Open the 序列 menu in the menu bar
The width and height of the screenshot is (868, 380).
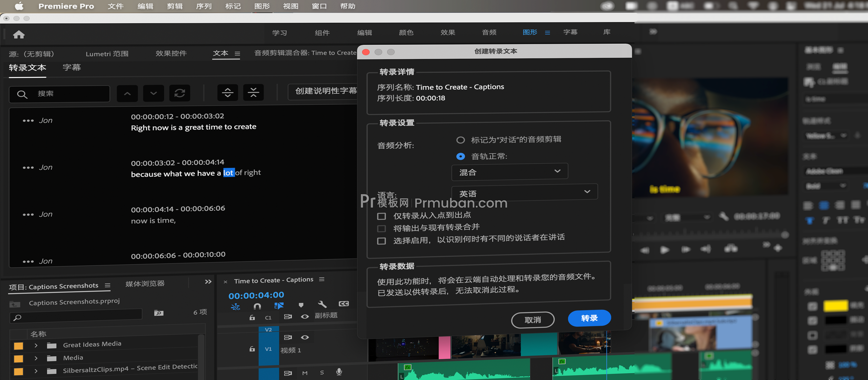pyautogui.click(x=204, y=6)
